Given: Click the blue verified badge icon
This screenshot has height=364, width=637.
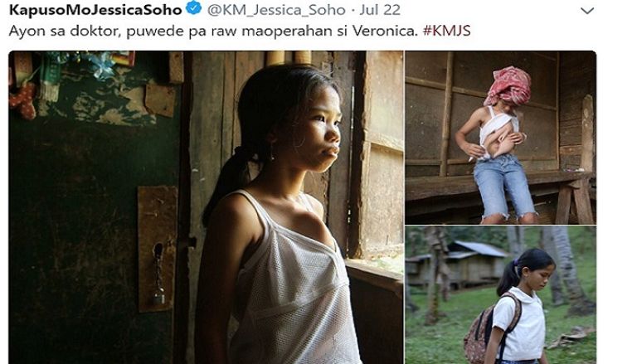Looking at the screenshot, I should (193, 8).
